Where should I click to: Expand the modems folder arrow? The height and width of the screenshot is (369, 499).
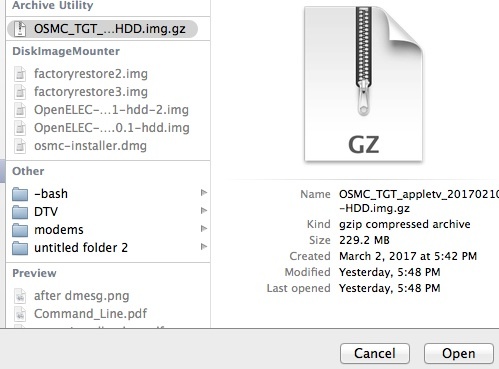(x=204, y=229)
